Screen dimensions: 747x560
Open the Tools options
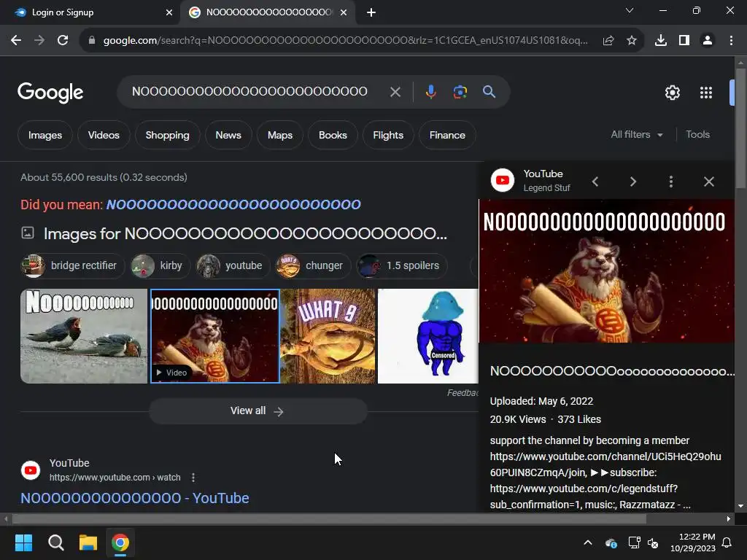697,135
